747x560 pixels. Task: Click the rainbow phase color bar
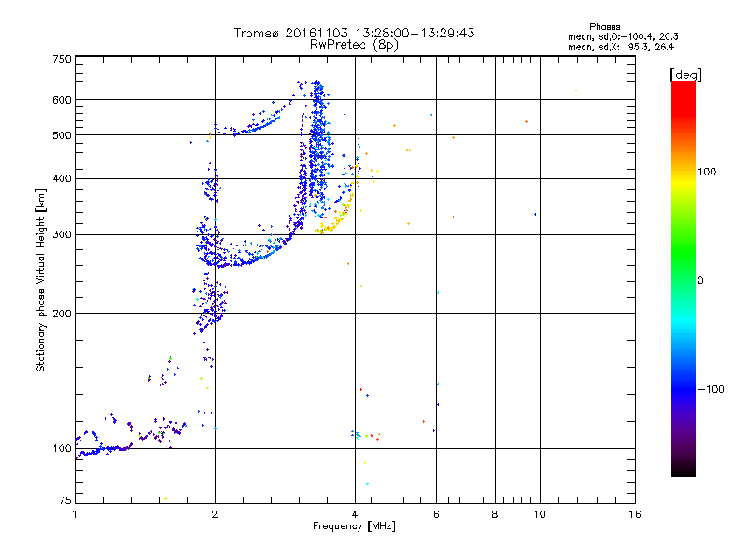point(684,279)
